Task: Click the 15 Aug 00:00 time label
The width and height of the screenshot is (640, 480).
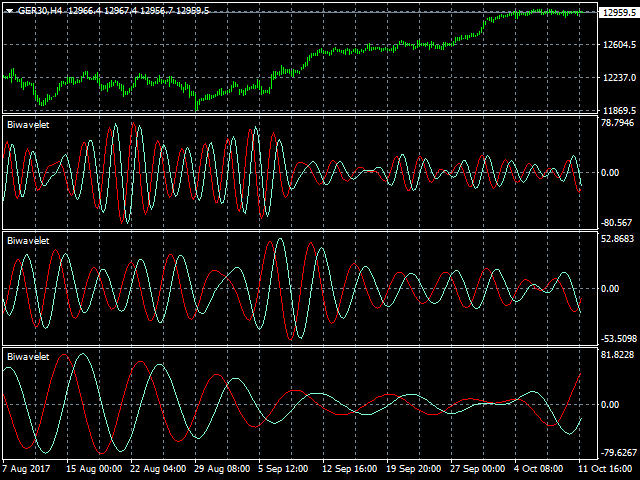Action: point(94,469)
